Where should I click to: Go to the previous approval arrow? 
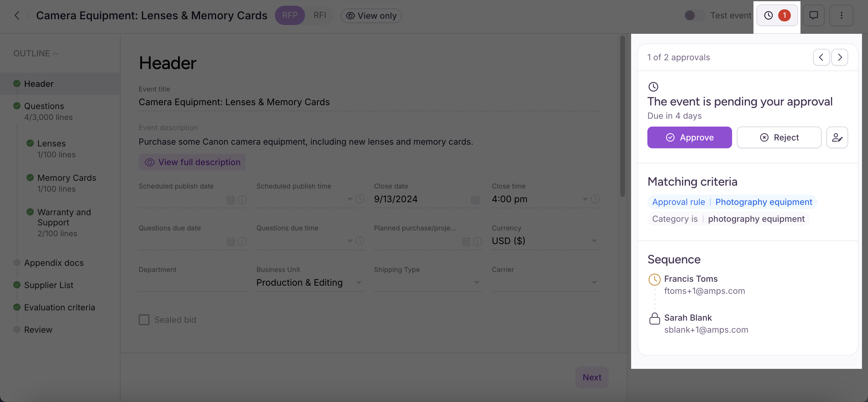(821, 57)
